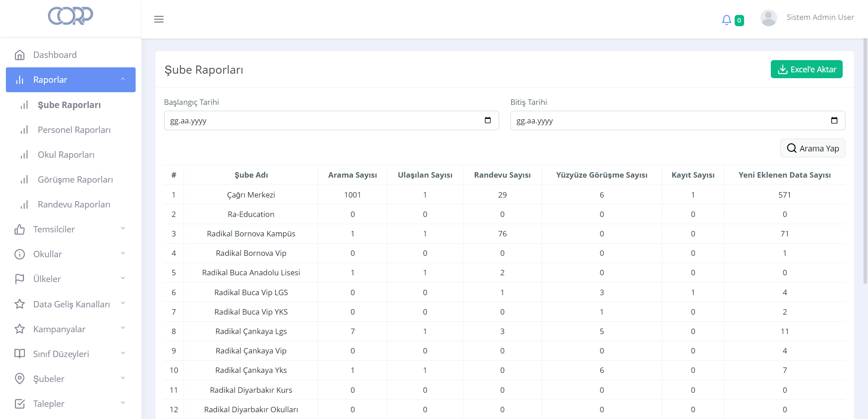868x419 pixels.
Task: Expand the Temsilciler submenu
Action: point(123,229)
